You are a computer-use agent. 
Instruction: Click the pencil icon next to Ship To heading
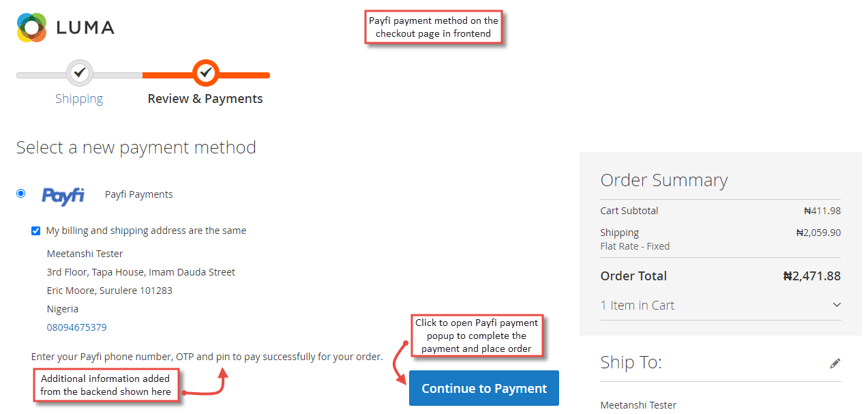coord(835,363)
